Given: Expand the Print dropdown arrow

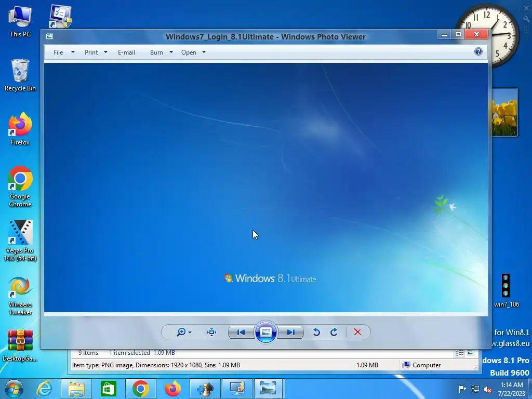Looking at the screenshot, I should pos(105,52).
